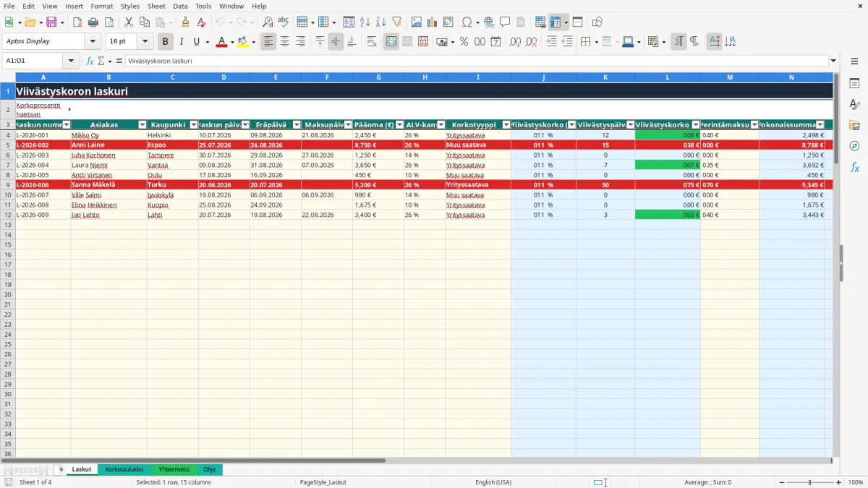Viewport: 868px width, 488px height.
Task: Open the Name Box dropdown arrow
Action: pos(72,61)
